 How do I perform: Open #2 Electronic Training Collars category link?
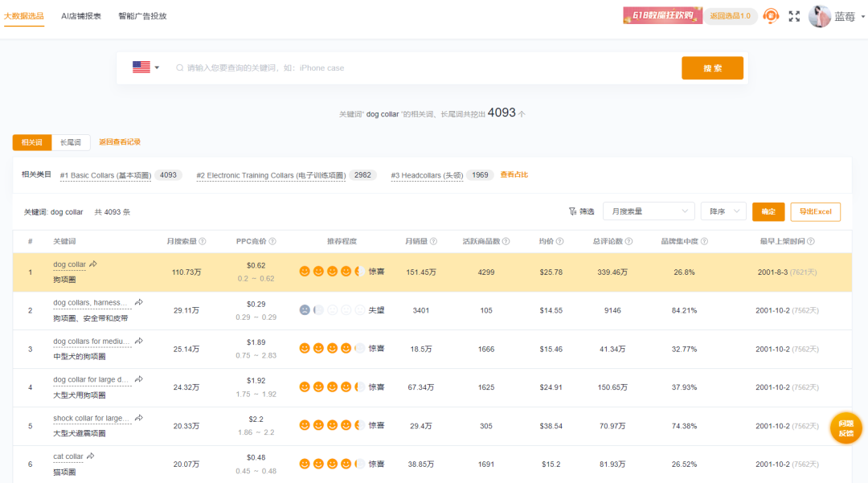click(272, 175)
